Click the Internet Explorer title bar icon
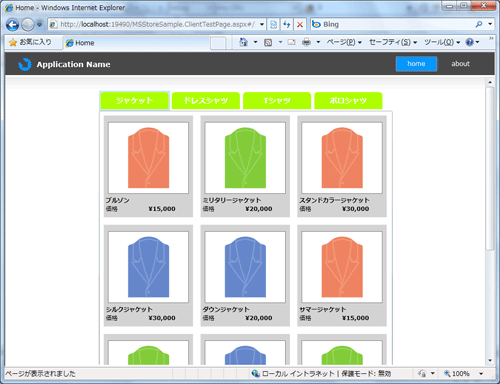The height and width of the screenshot is (384, 500). tap(9, 8)
